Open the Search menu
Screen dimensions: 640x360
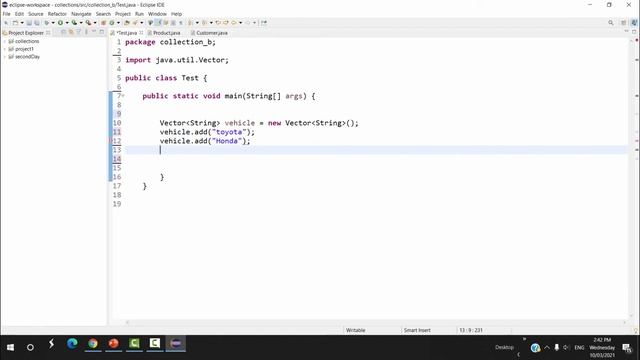click(103, 14)
